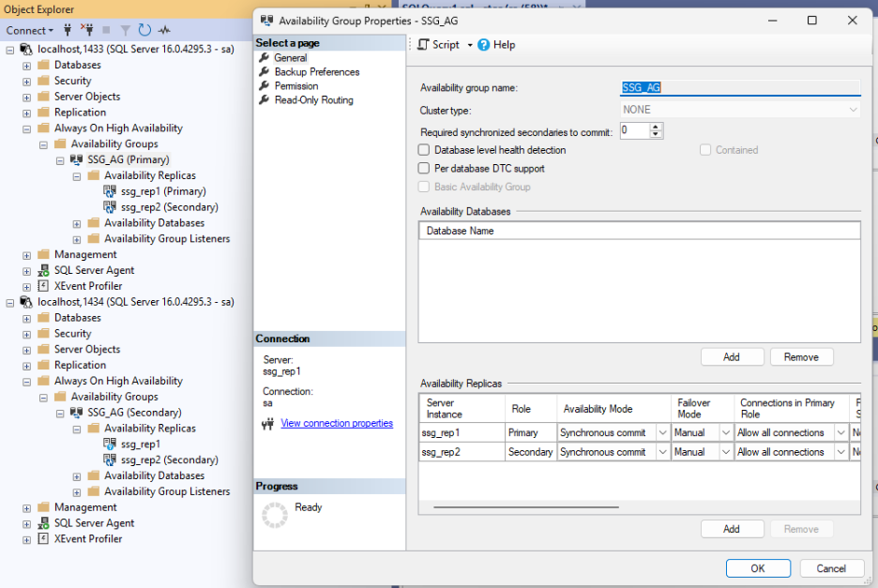This screenshot has height=588, width=878.
Task: Open Failover Mode dropdown for ssg_rep1
Action: pyautogui.click(x=726, y=433)
